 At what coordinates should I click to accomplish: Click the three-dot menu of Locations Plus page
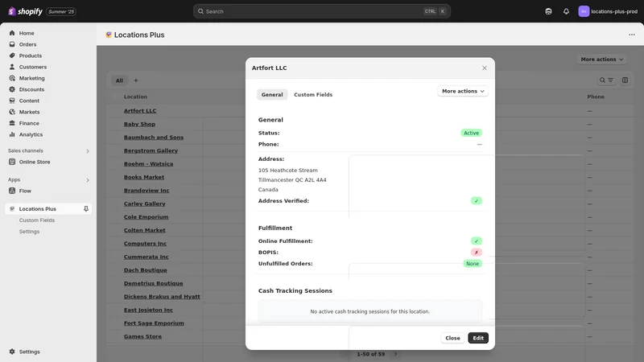[632, 35]
